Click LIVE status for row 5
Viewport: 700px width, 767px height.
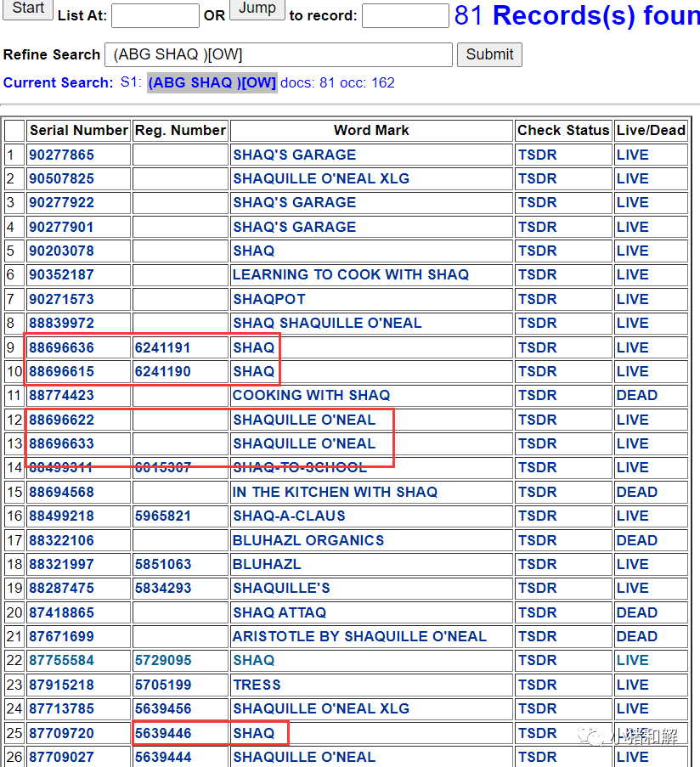[x=633, y=251]
